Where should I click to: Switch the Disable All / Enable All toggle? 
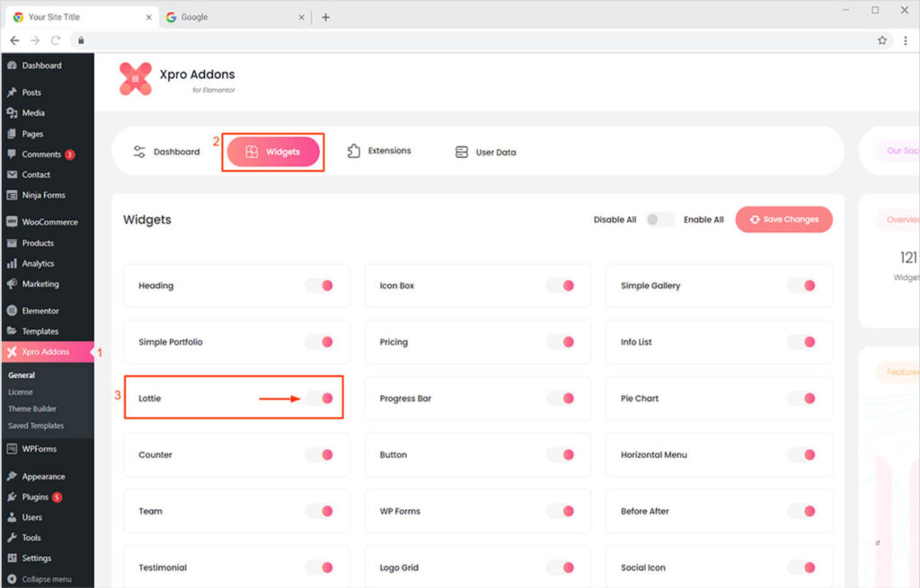[x=659, y=220]
